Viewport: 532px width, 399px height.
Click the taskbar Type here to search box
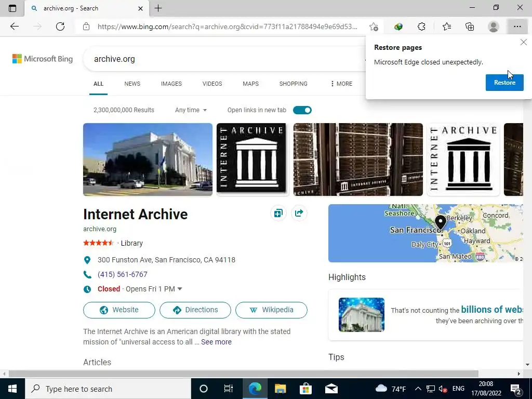(x=108, y=389)
